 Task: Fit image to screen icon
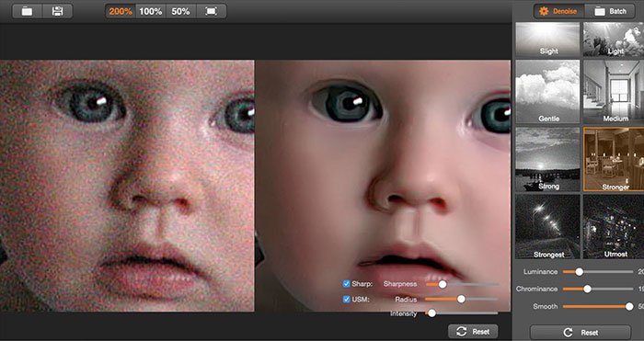[x=211, y=12]
